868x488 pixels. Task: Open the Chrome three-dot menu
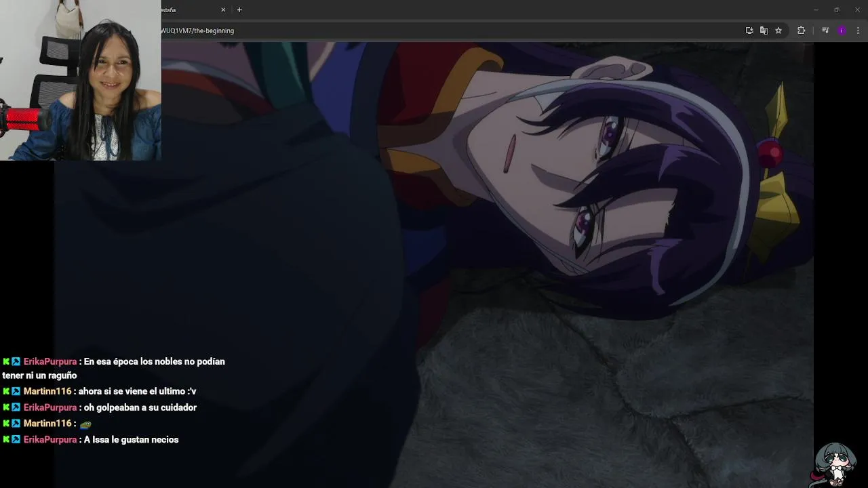858,30
